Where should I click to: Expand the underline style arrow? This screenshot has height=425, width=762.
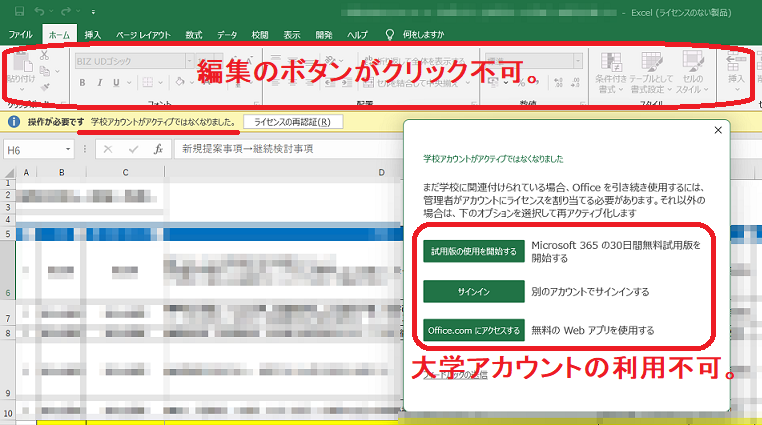129,83
